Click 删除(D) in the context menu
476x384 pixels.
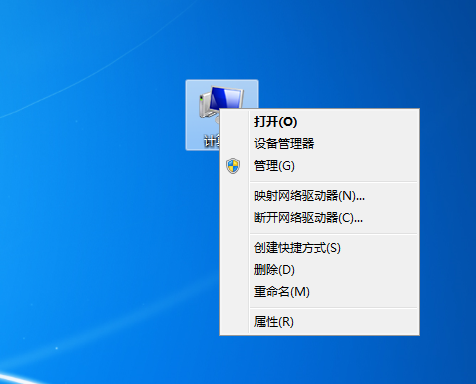click(319, 270)
